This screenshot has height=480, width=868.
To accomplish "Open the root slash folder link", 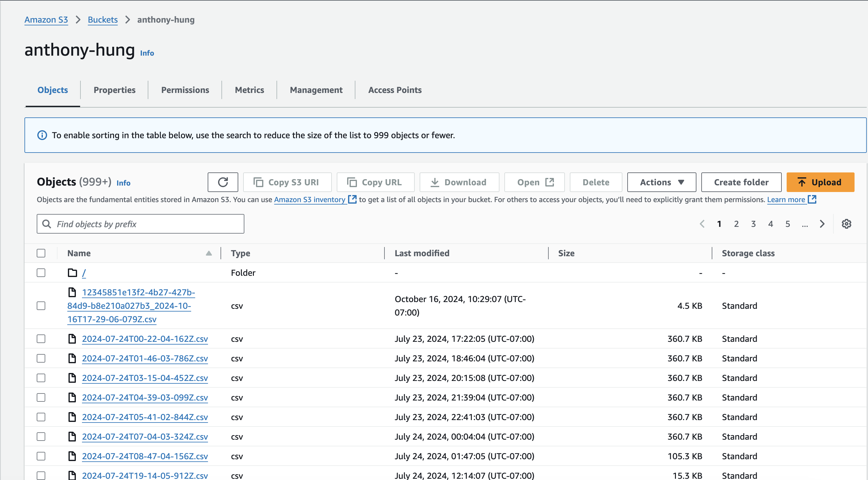I will [84, 273].
